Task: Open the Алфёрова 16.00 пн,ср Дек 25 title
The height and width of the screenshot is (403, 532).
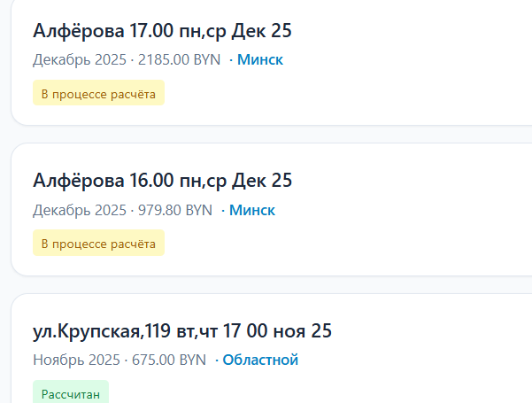Action: 162,182
